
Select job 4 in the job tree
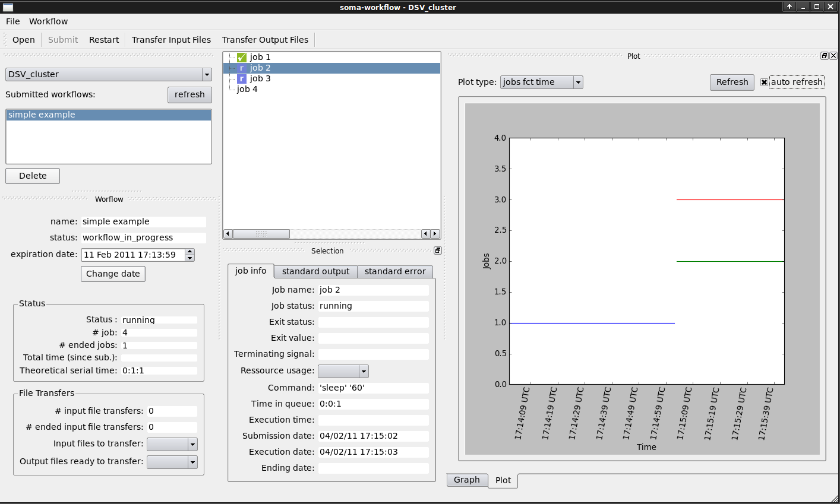pos(247,90)
